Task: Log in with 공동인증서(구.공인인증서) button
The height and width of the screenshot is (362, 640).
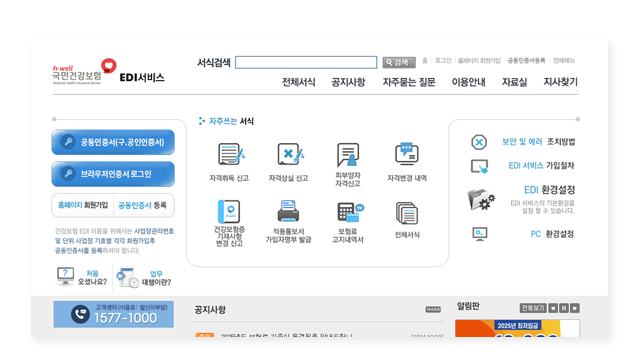Action: [x=113, y=142]
